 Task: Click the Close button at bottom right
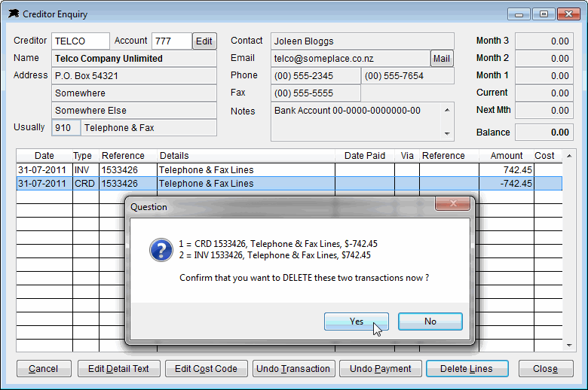pyautogui.click(x=544, y=369)
